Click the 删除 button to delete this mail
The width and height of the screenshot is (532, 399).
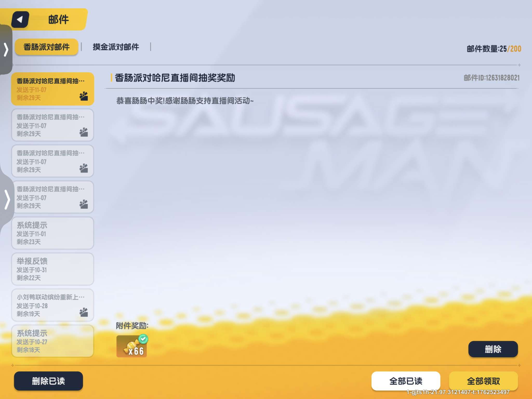point(493,349)
